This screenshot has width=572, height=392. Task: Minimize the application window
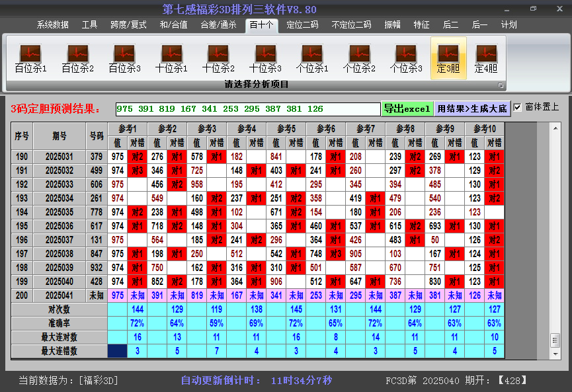click(x=507, y=9)
